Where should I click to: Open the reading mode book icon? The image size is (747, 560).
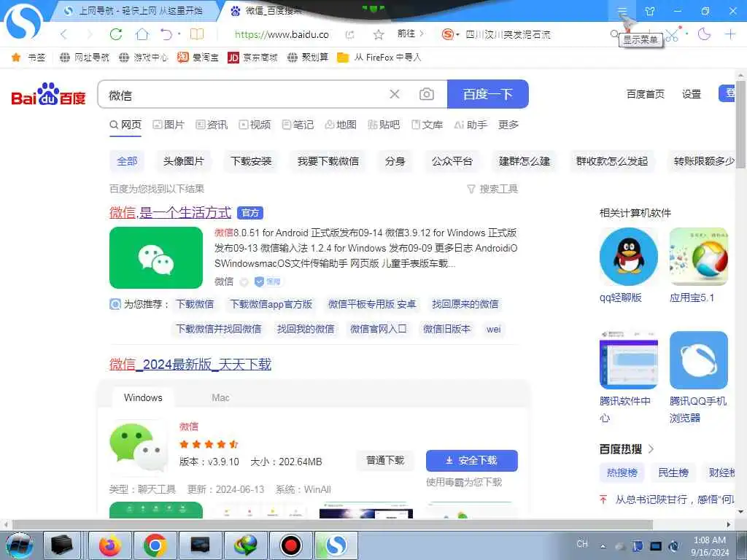[197, 34]
